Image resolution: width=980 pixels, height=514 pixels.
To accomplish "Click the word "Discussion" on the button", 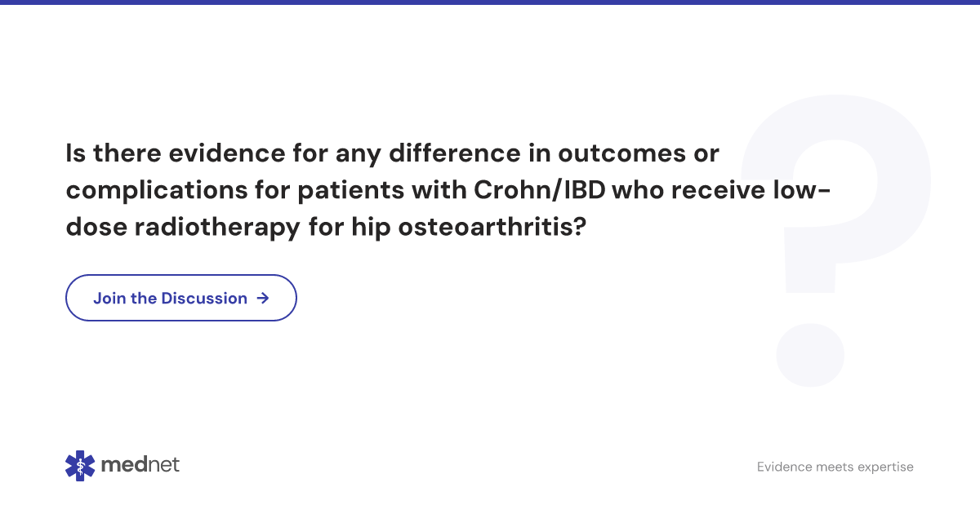I will [x=204, y=298].
